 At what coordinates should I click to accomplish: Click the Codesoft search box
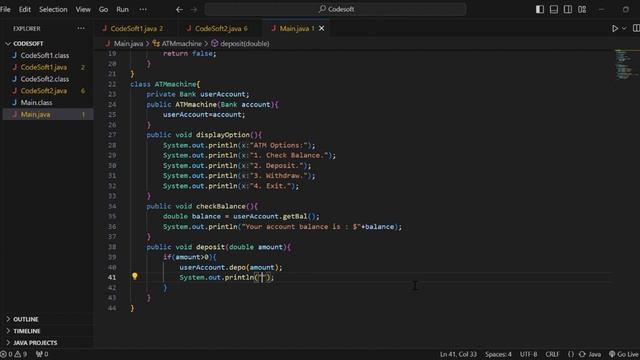(x=336, y=9)
